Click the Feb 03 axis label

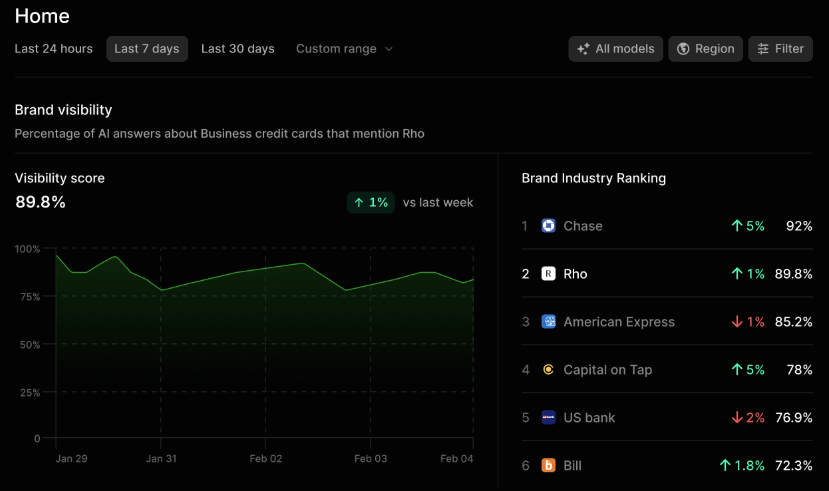point(371,459)
